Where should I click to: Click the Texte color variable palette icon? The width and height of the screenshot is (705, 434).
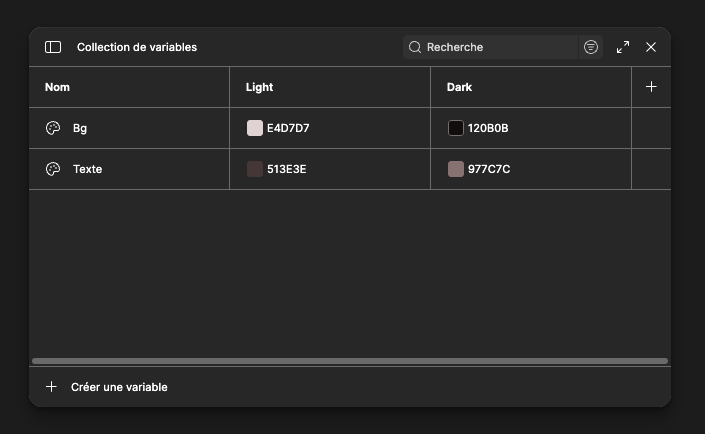point(53,169)
